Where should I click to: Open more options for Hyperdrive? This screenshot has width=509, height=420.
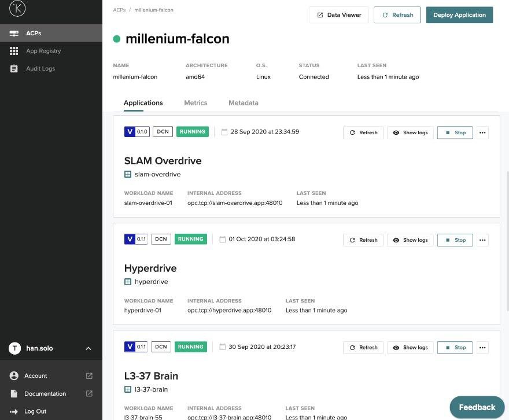tap(482, 240)
